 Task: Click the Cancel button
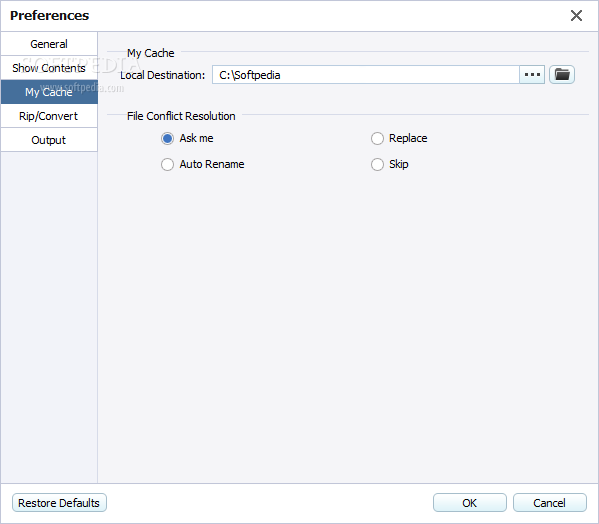pos(549,503)
